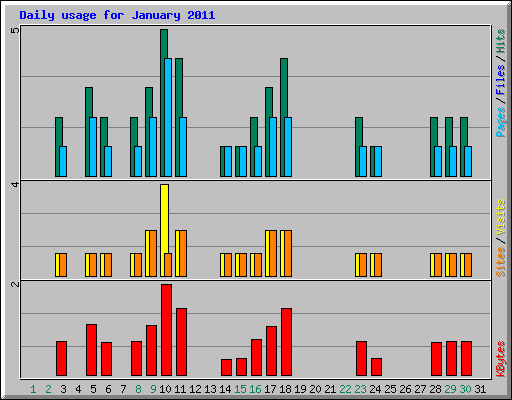The height and width of the screenshot is (400, 512).
Task: Click the red KBytes bar for day 24
Action: 376,367
